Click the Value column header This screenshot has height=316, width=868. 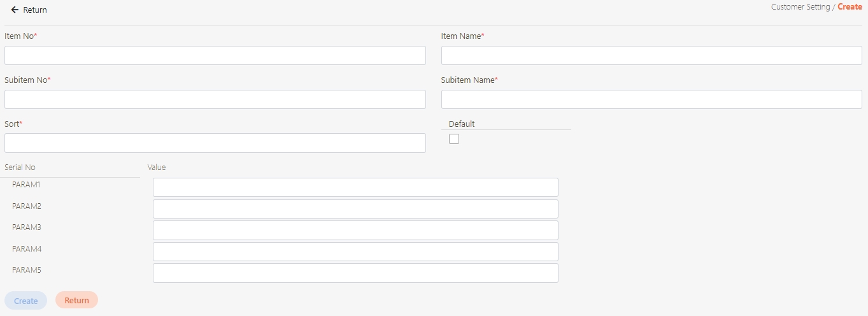[x=157, y=168]
